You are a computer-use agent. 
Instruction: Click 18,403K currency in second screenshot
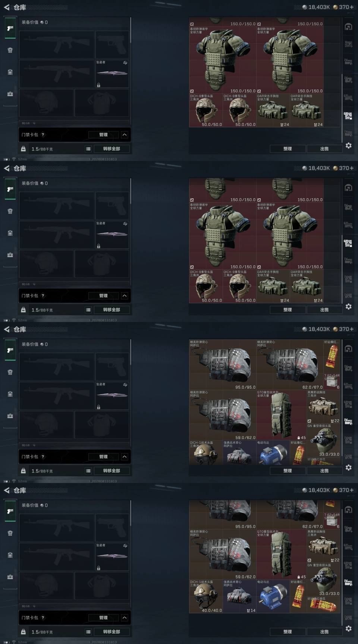[x=316, y=168]
